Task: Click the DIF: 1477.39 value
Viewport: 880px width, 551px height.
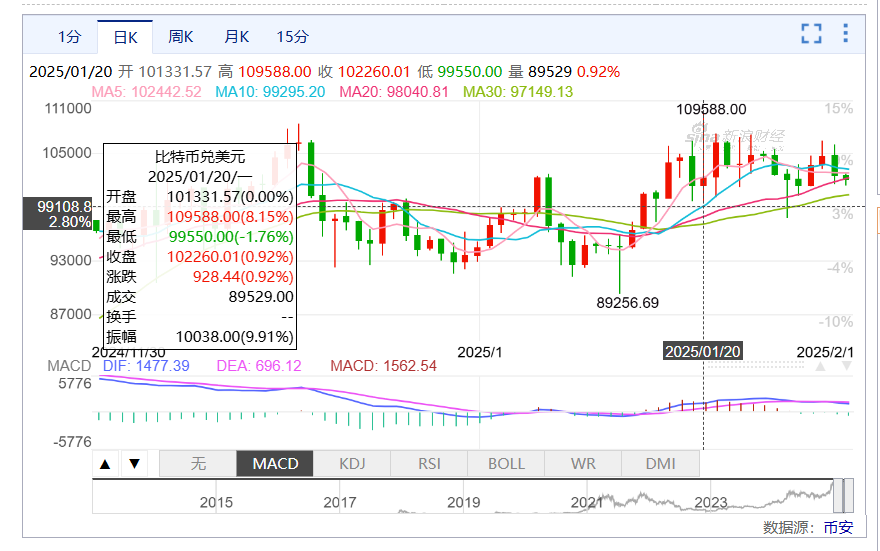Action: tap(146, 366)
